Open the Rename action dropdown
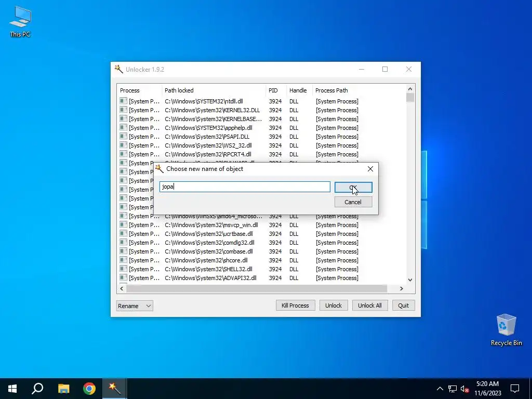Screen dimensions: 532x399 [135, 305]
